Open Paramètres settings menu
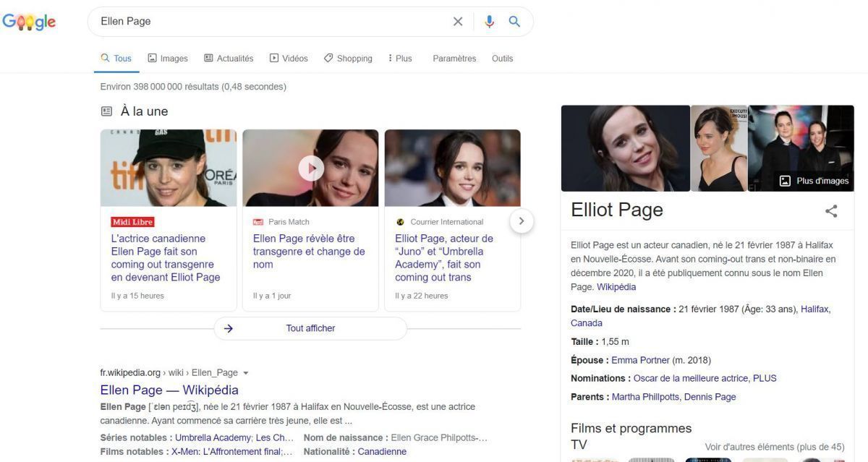This screenshot has width=868, height=462. tap(454, 59)
